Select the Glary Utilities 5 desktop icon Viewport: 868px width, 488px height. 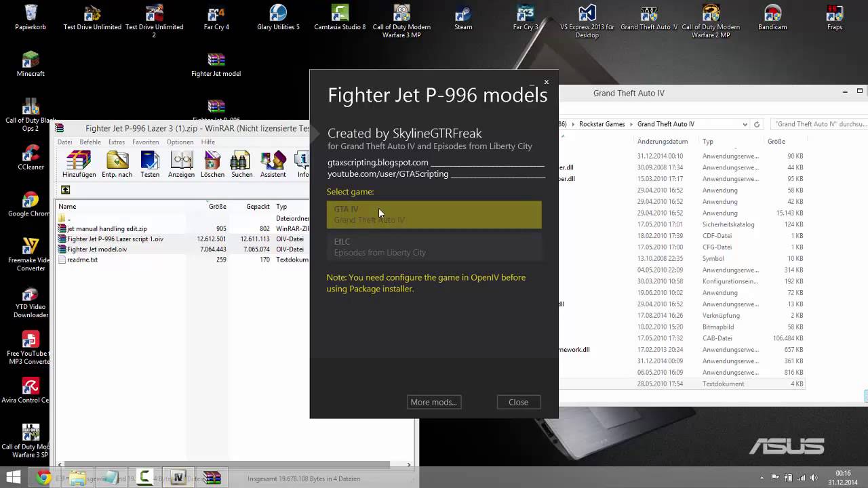coord(278,18)
